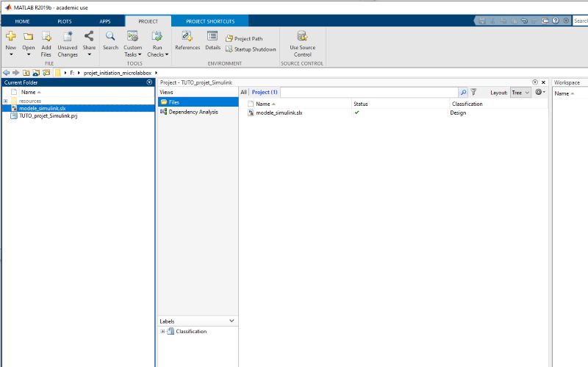Expand the resources folder tree node

pos(5,101)
